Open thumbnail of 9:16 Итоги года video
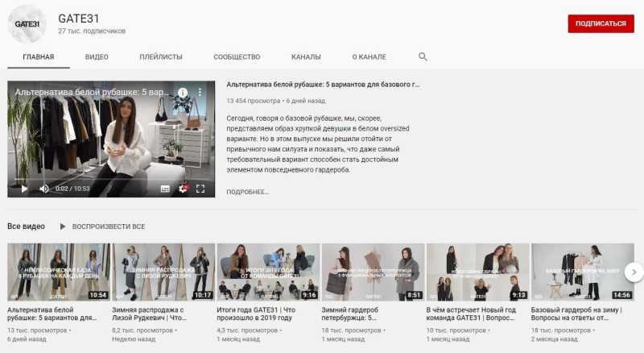The width and height of the screenshot is (644, 353). tap(268, 272)
